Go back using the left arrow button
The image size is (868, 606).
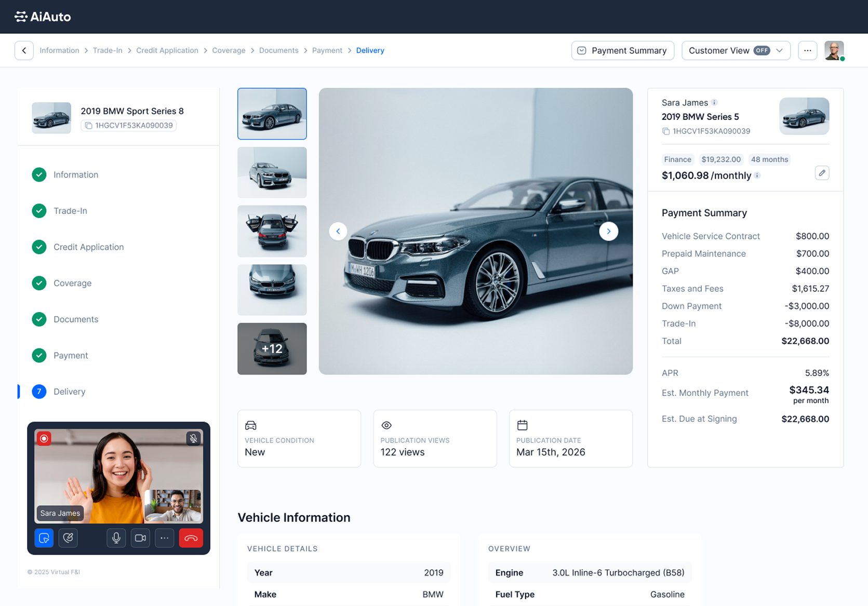24,50
